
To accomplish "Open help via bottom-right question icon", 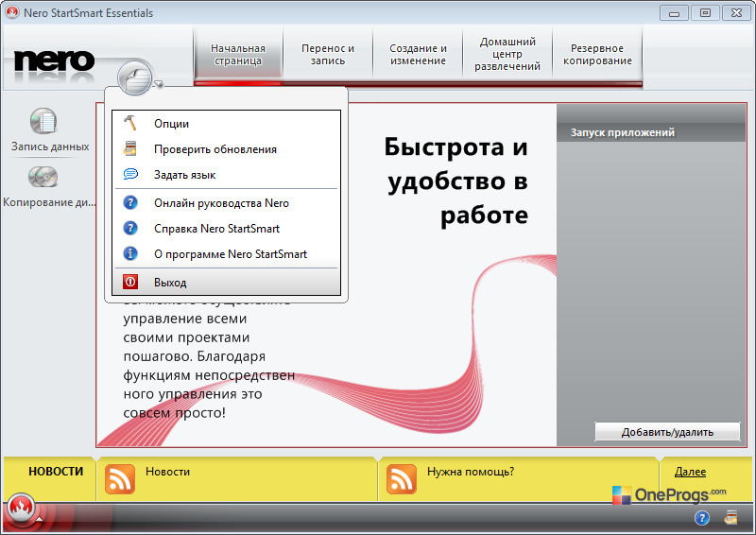I will pos(702,518).
